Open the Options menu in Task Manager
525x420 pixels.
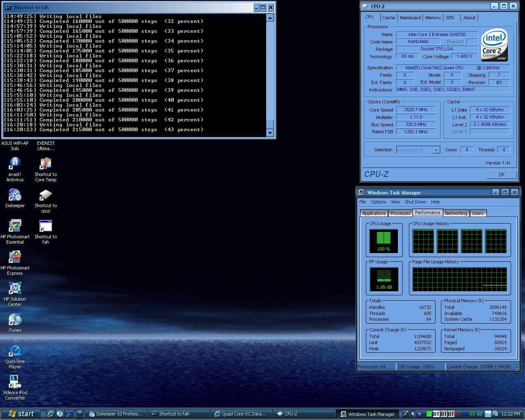click(378, 202)
